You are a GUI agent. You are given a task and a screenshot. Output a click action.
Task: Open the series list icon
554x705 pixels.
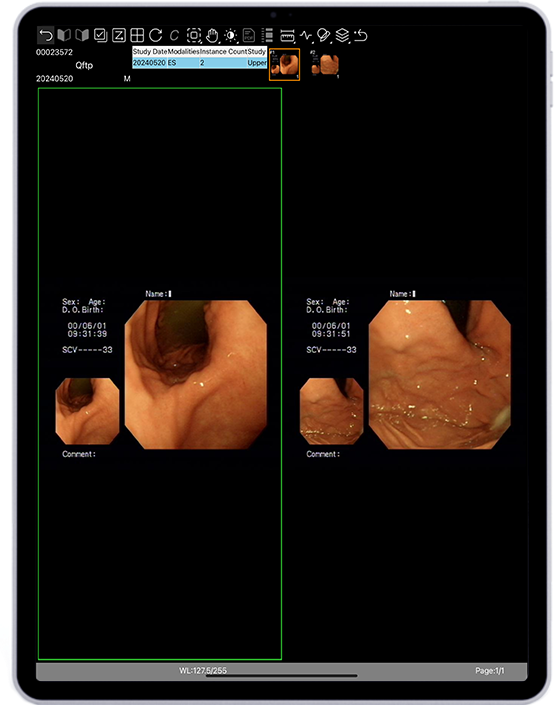coord(268,35)
